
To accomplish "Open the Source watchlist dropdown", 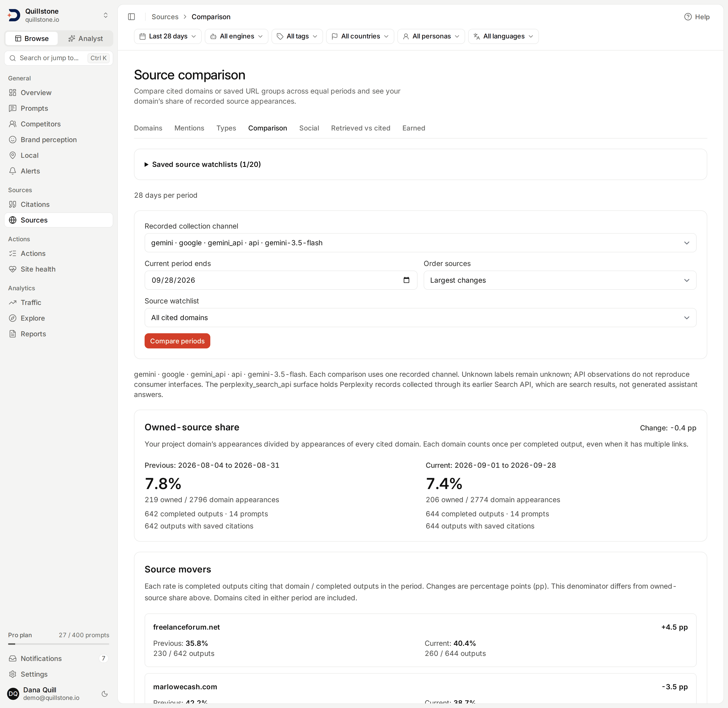I will [x=420, y=318].
